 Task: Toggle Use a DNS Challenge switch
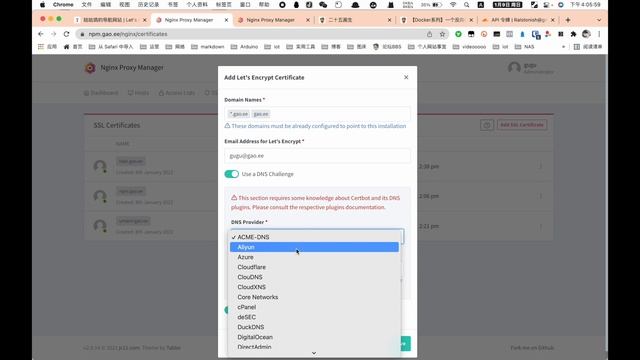coord(231,174)
